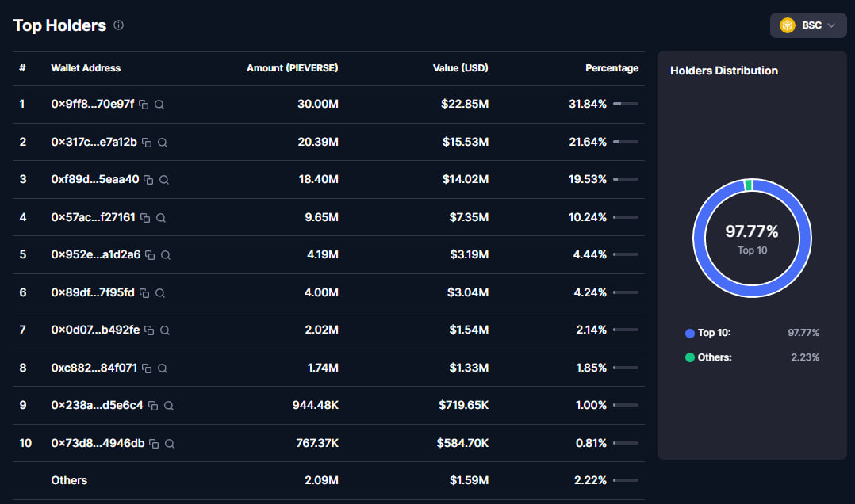Open wallet address 0x238a...d5e6c4 link
Image resolution: width=855 pixels, height=504 pixels.
pyautogui.click(x=97, y=406)
